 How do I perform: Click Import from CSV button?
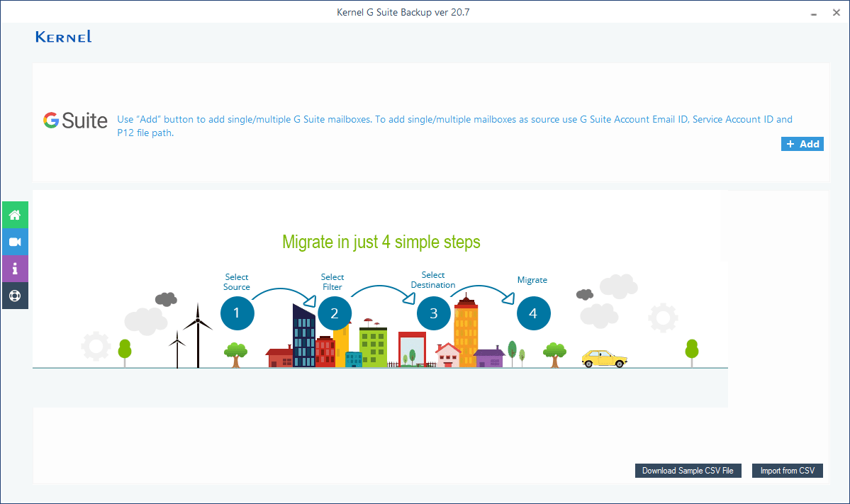(x=787, y=471)
